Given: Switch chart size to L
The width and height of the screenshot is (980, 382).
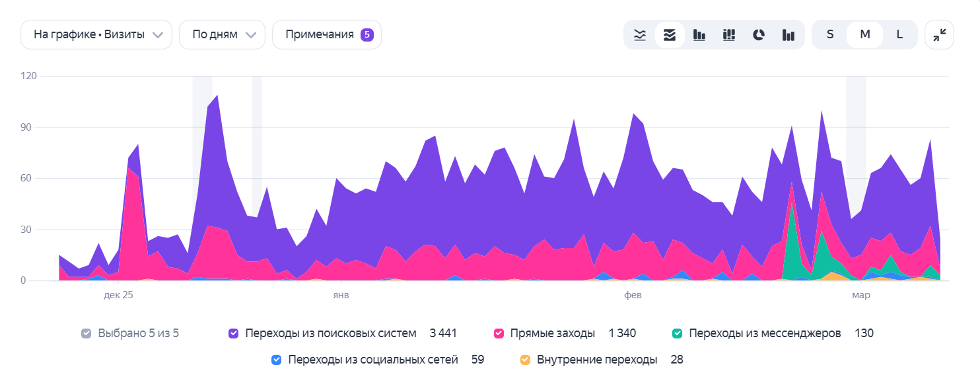Looking at the screenshot, I should (x=899, y=34).
